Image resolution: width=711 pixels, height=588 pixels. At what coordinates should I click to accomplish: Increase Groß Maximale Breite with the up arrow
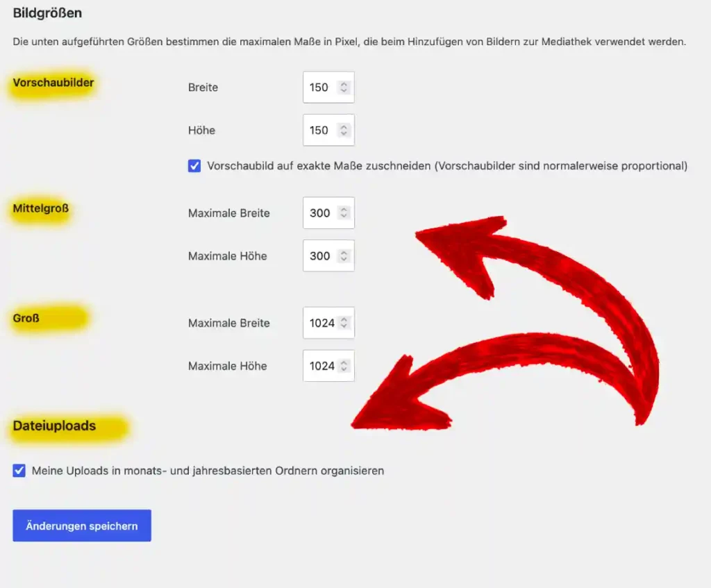(344, 319)
